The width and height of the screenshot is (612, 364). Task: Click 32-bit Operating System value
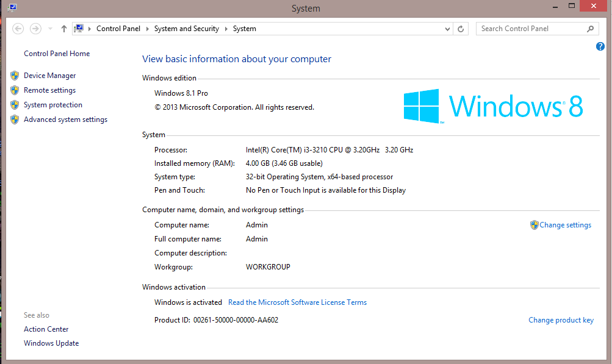pyautogui.click(x=319, y=177)
